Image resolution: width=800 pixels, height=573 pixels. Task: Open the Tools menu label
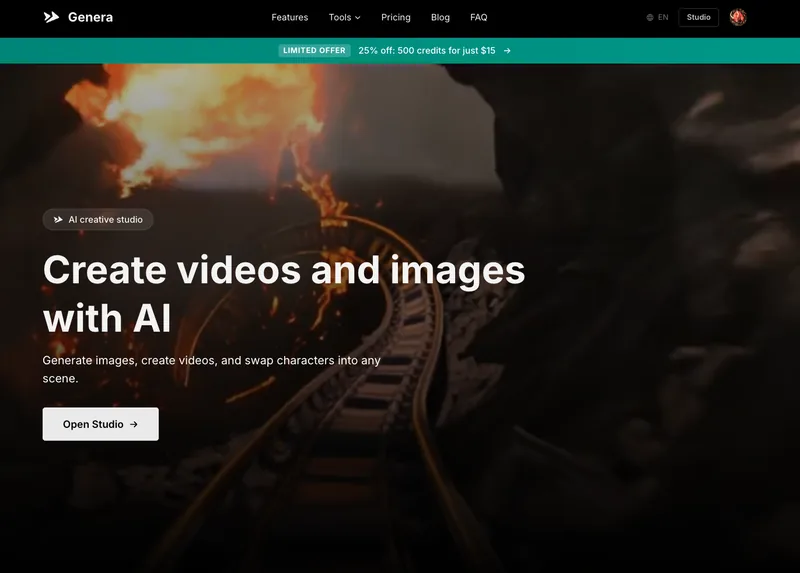[339, 17]
